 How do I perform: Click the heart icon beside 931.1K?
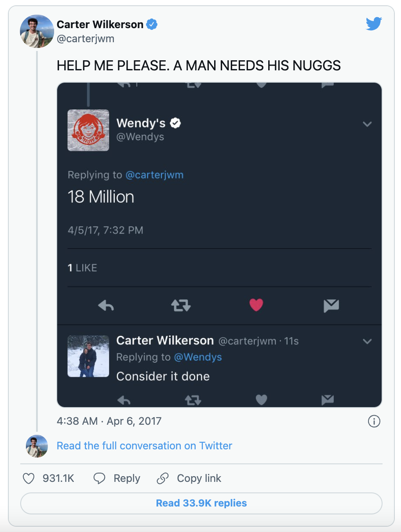click(29, 478)
